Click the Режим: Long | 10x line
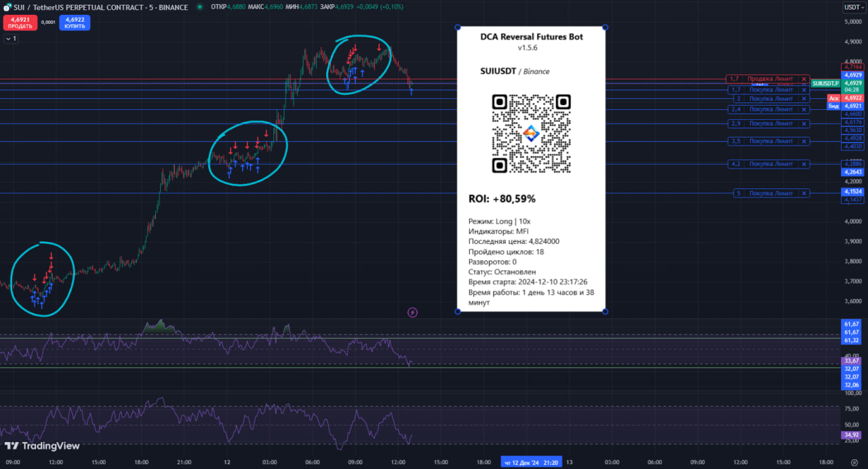 (x=499, y=222)
